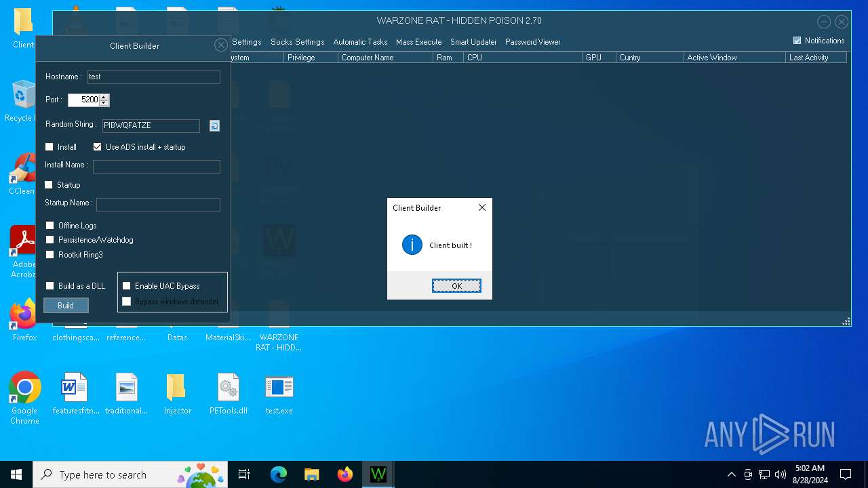Select the Recycle Bin icon

pyautogui.click(x=22, y=100)
